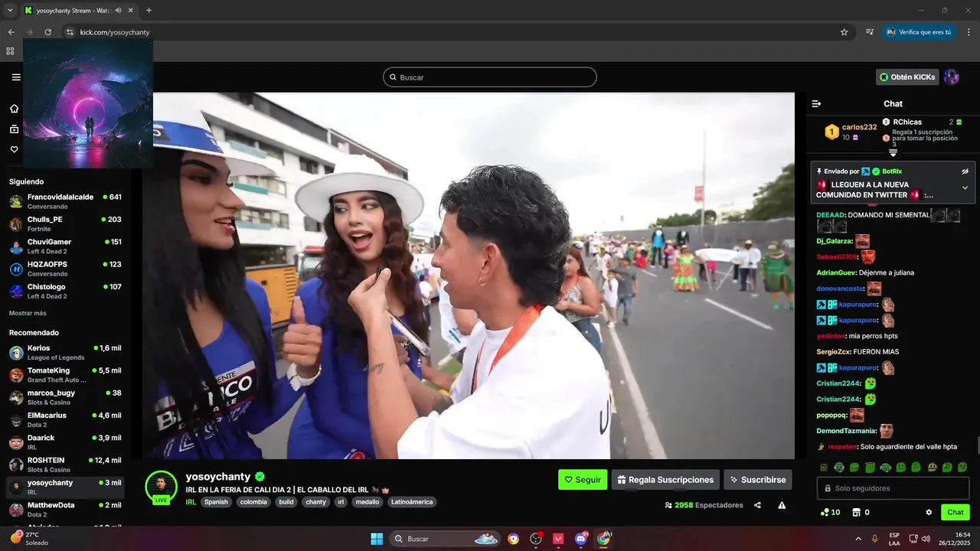Screen dimensions: 980x551
Task: Bookmark this page with the star icon
Action: 844,32
